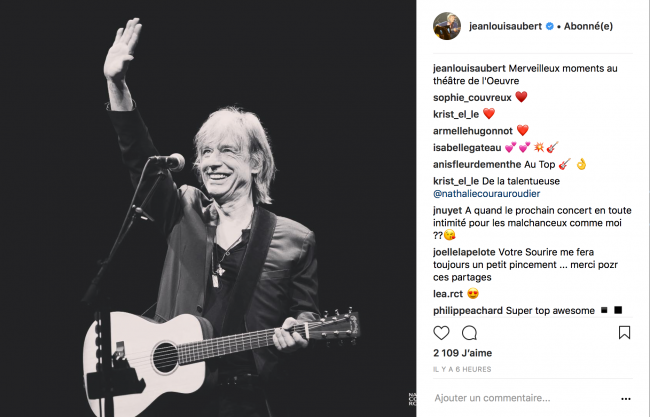Screen dimensions: 650x417
Task: Open armellehugonnot's profile
Action: pos(473,130)
